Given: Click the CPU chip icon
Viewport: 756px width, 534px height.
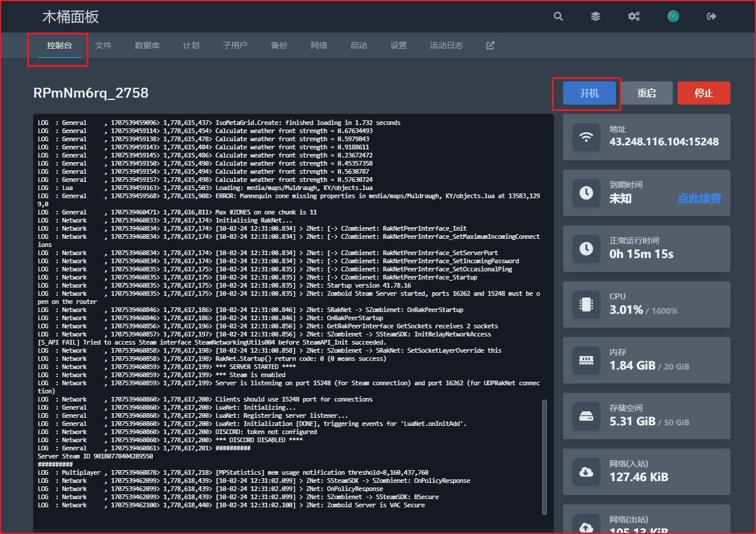Looking at the screenshot, I should pyautogui.click(x=586, y=304).
